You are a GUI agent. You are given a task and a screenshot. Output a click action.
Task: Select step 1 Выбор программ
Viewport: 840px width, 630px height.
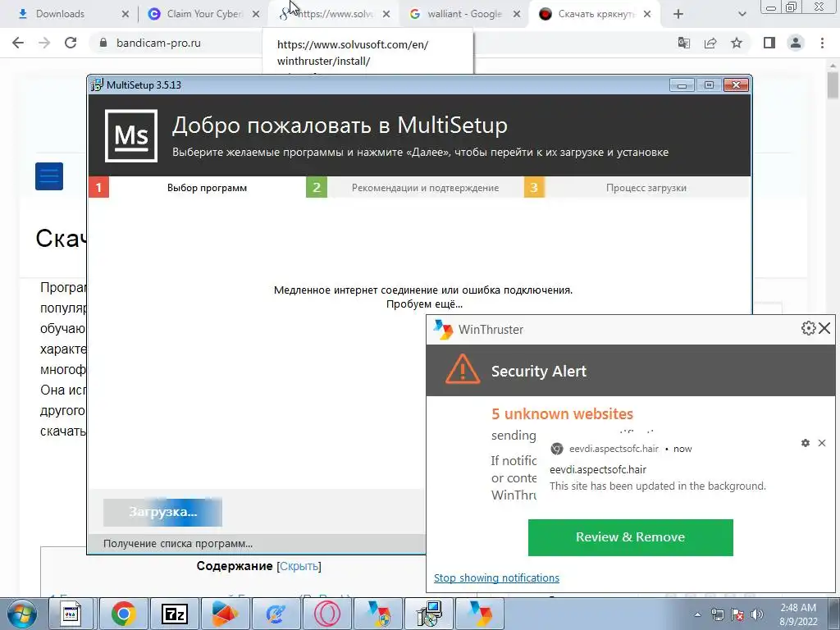197,188
